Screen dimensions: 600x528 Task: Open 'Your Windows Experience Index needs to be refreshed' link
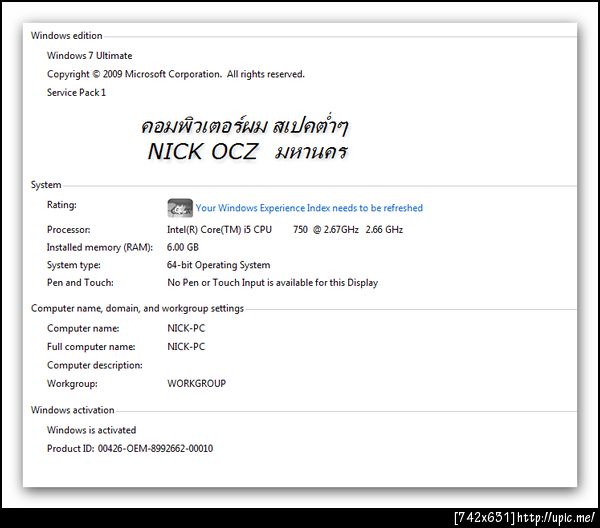[x=309, y=208]
